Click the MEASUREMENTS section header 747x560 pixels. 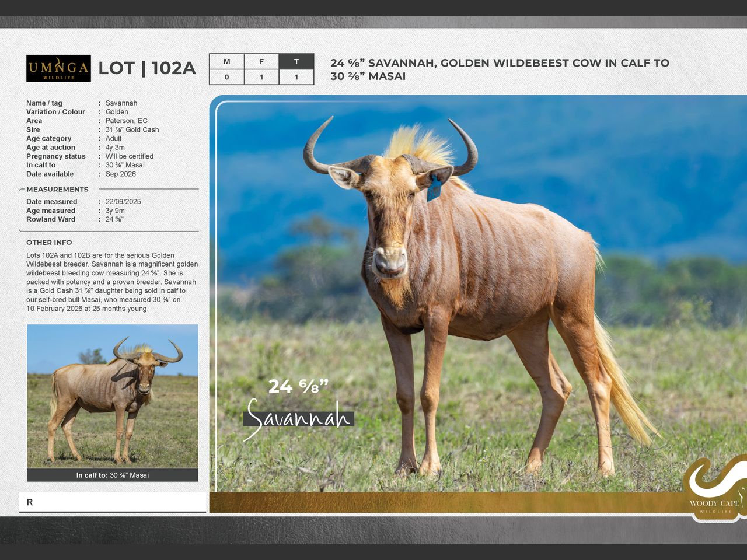(x=57, y=190)
